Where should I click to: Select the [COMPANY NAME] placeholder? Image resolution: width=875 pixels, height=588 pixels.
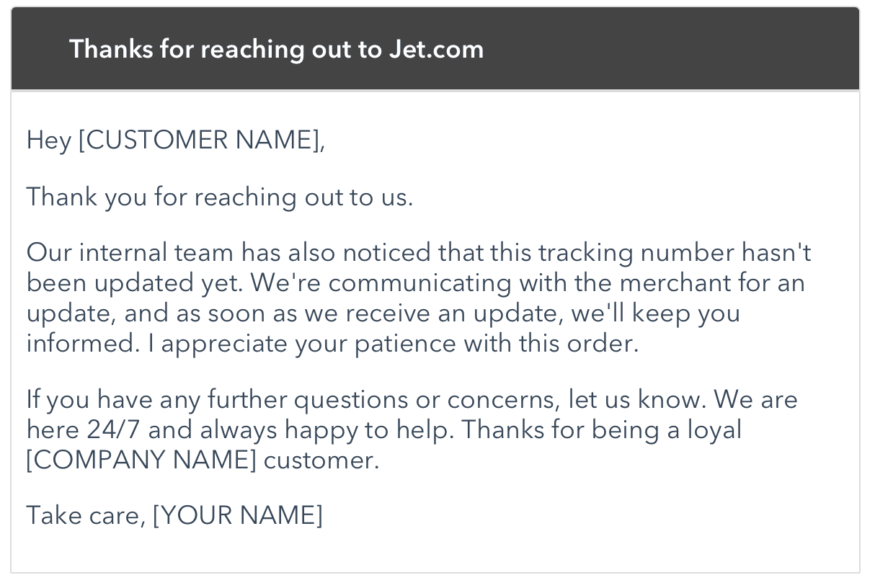(141, 460)
